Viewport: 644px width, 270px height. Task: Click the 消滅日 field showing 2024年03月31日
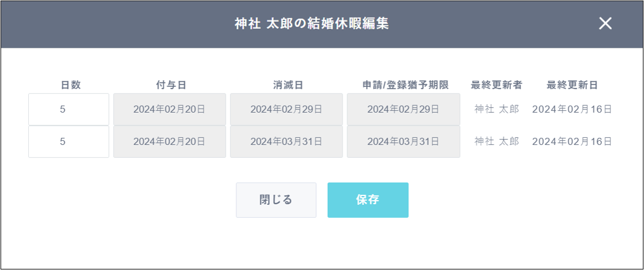click(286, 141)
